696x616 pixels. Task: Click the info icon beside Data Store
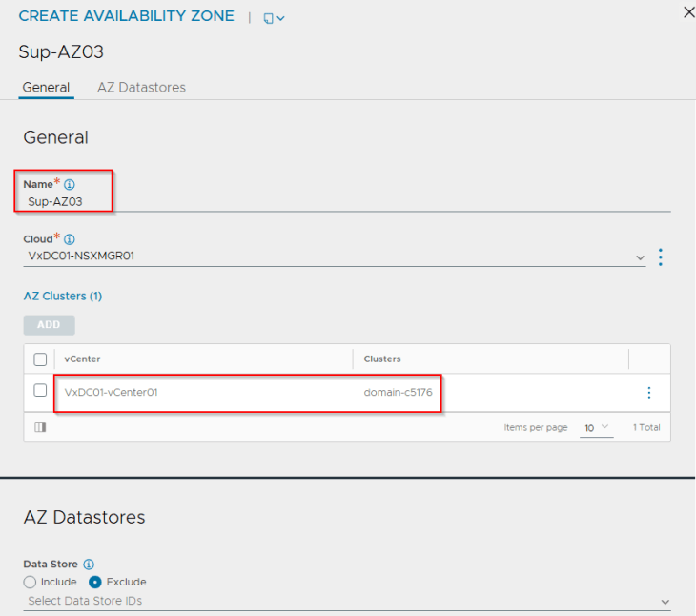[x=89, y=565]
